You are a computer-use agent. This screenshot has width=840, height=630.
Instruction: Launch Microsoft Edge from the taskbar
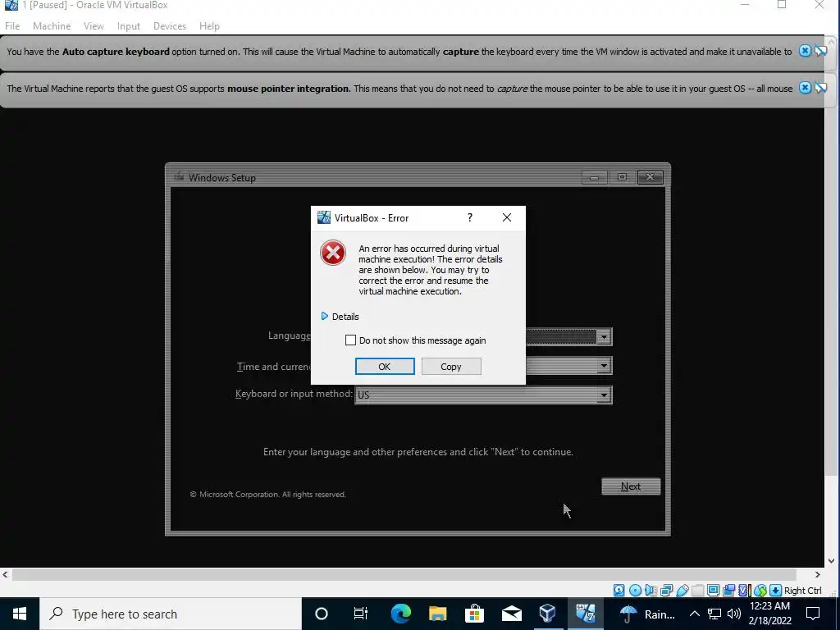coord(400,614)
